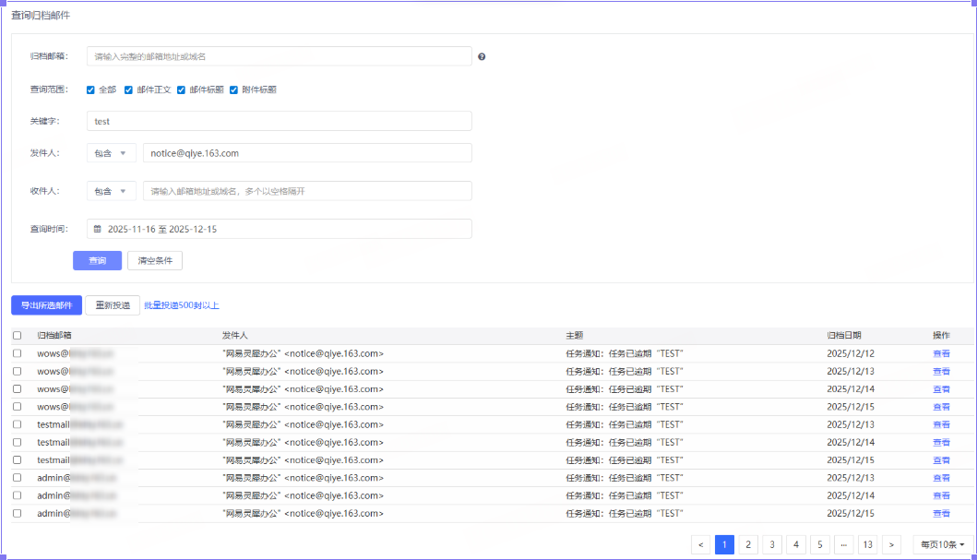Uncheck the 邮件正文 checkbox

[128, 89]
